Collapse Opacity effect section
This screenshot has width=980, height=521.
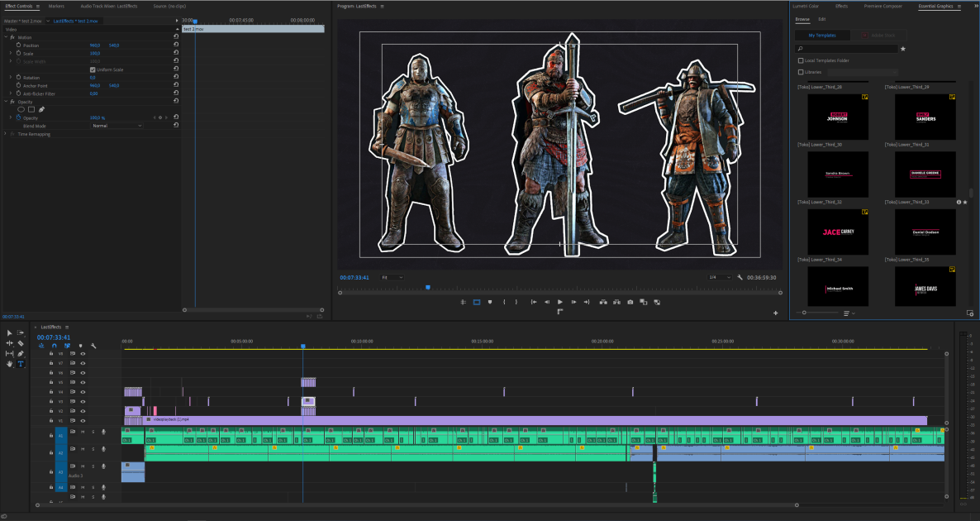[6, 102]
